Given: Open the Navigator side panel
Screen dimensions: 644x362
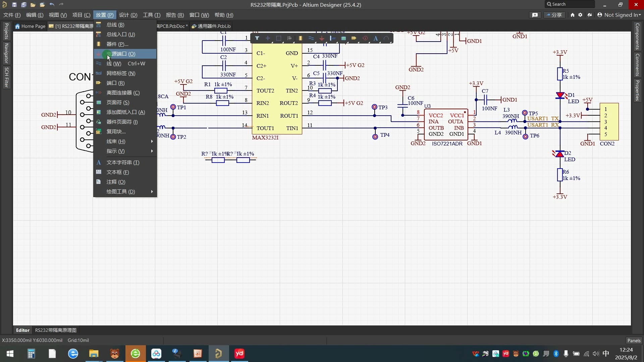Looking at the screenshot, I should (6, 53).
